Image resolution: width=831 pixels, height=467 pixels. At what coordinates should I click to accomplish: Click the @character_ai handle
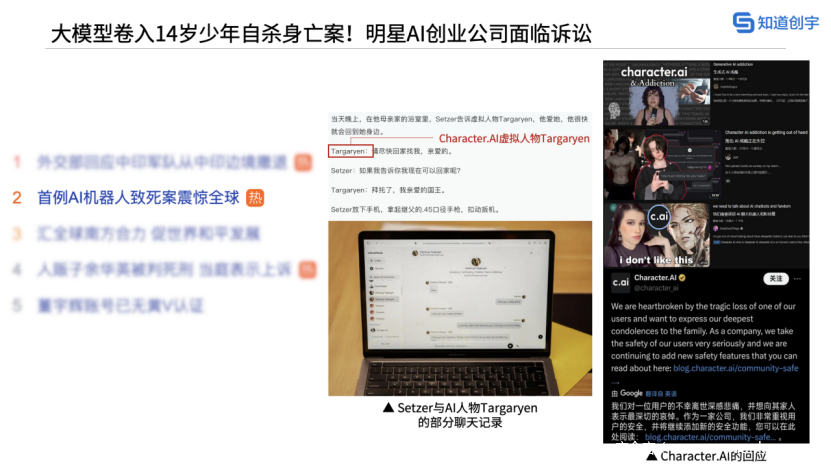pos(656,288)
